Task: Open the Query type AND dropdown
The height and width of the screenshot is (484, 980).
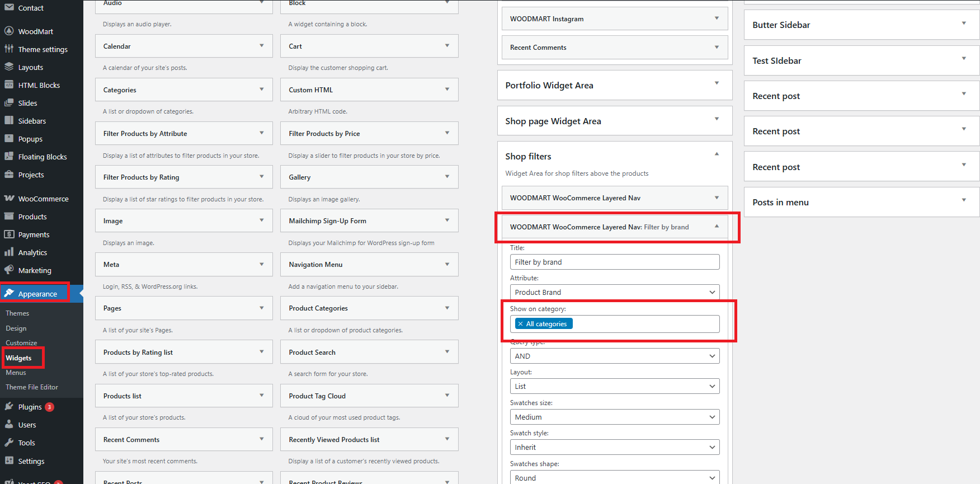Action: click(615, 356)
